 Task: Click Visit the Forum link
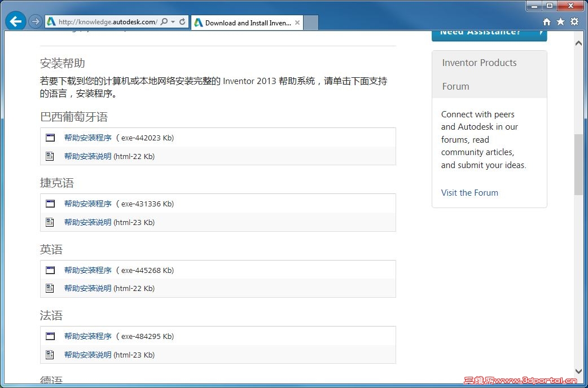coord(469,193)
